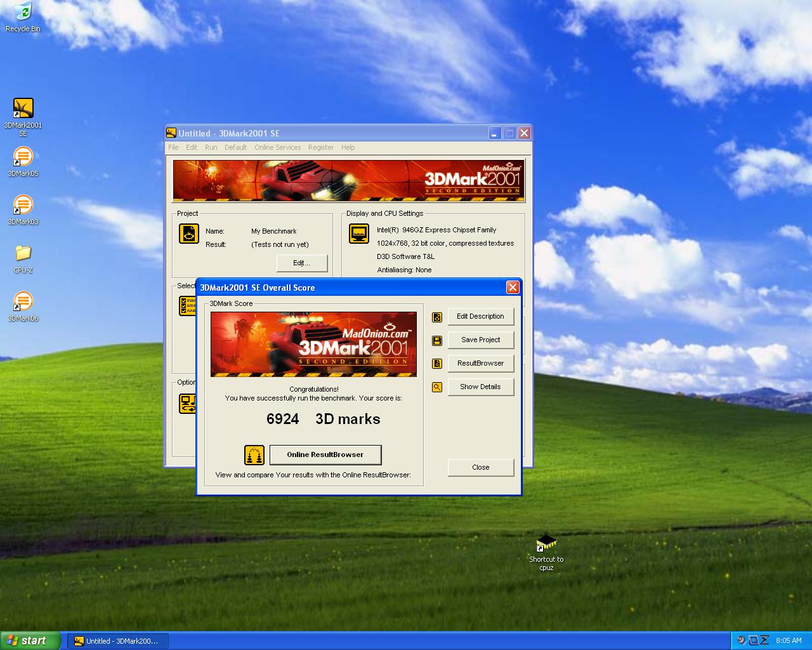Select the 3DMark2001 SE desktop shortcut
The image size is (812, 650).
[23, 117]
